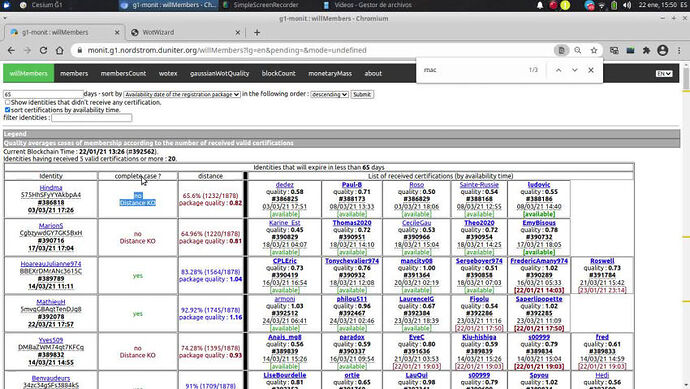
Task: Click the Submit button
Action: tap(362, 95)
